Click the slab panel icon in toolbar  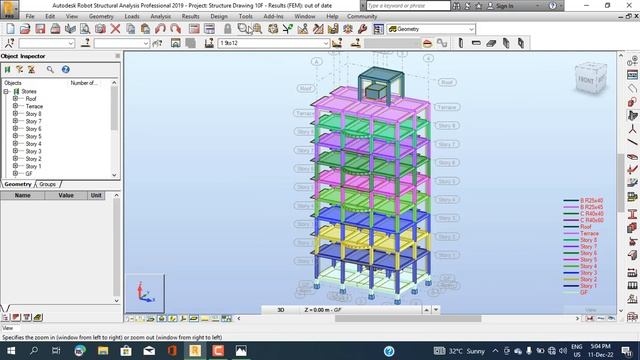tap(491, 43)
